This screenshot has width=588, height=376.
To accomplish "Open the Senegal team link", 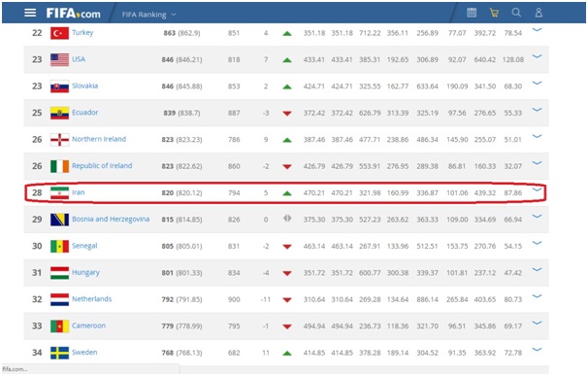I will coord(84,246).
